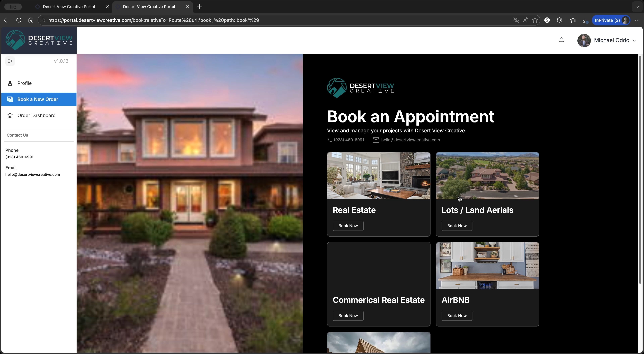Open the Real Estate living room thumbnail
644x354 pixels.
(379, 176)
